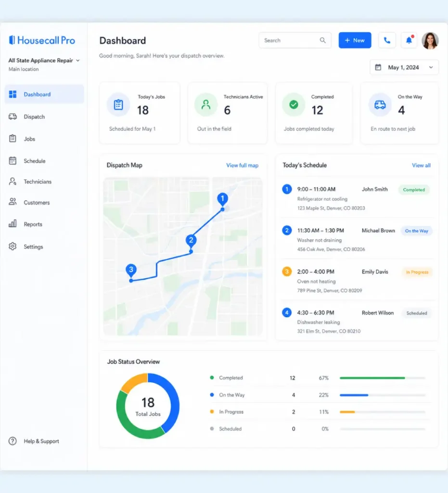This screenshot has width=448, height=493.
Task: Select map pin number 3
Action: 131,270
